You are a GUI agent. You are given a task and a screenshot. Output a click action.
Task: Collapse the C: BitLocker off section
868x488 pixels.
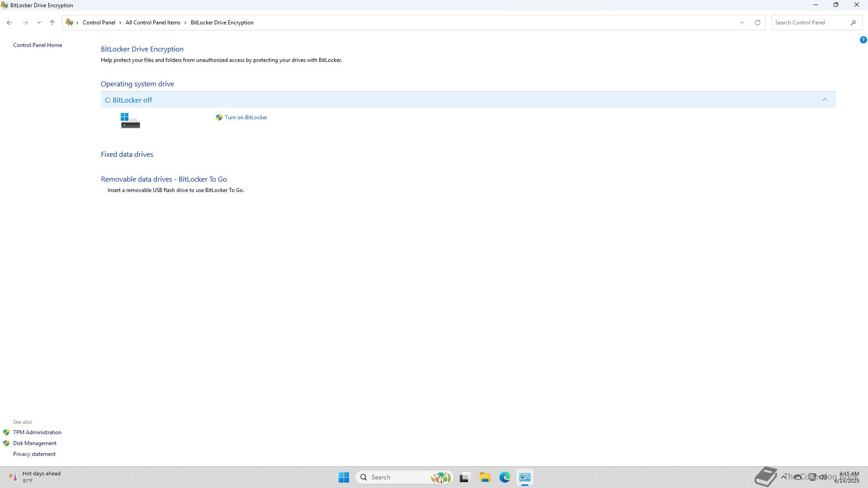[824, 100]
